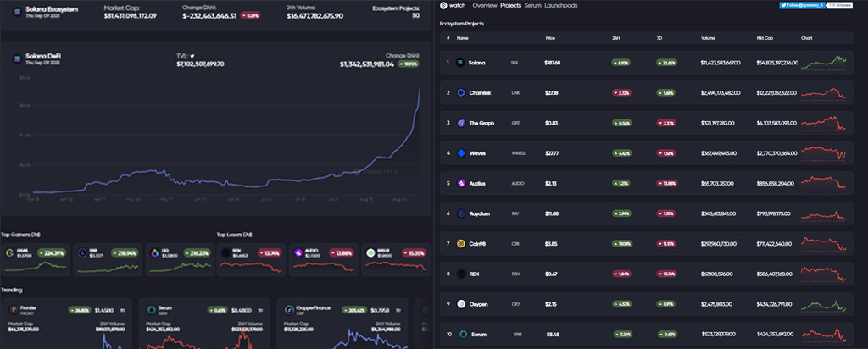The image size is (868, 349).
Task: Click the Solana DeFi logo icon
Action: click(x=16, y=58)
